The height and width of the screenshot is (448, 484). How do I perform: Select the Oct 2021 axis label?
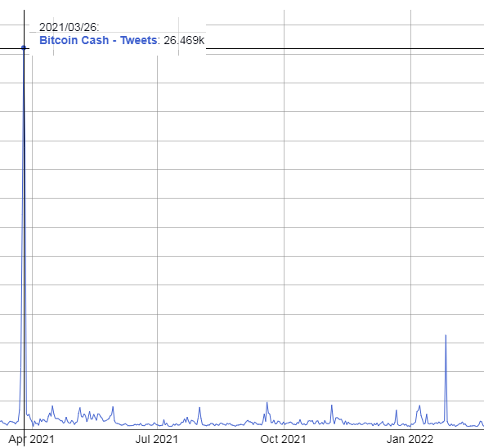pyautogui.click(x=283, y=439)
